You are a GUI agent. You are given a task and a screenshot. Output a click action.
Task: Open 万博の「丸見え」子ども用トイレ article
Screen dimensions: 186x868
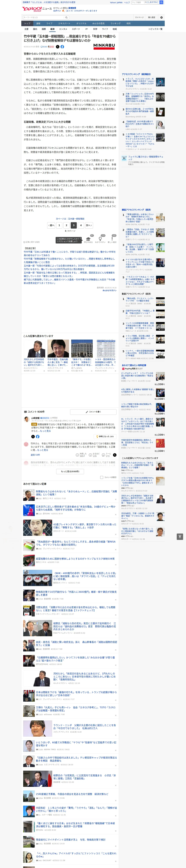[76, 709]
